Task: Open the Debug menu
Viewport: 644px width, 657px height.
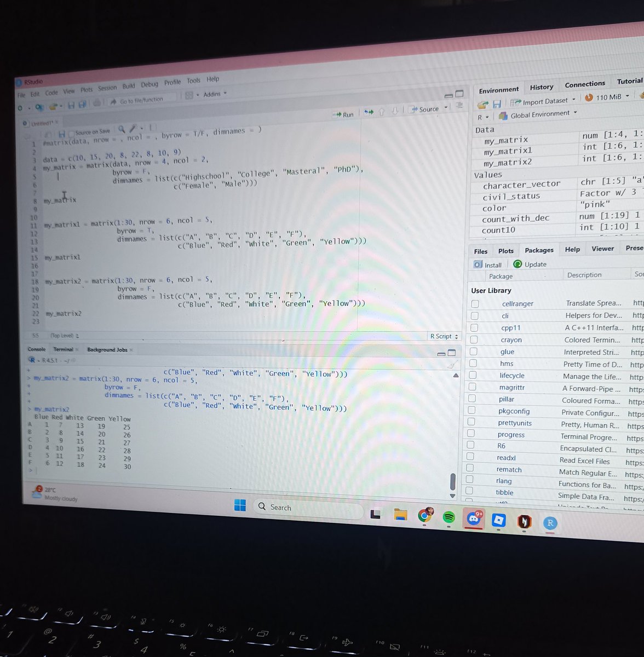Action: click(150, 85)
